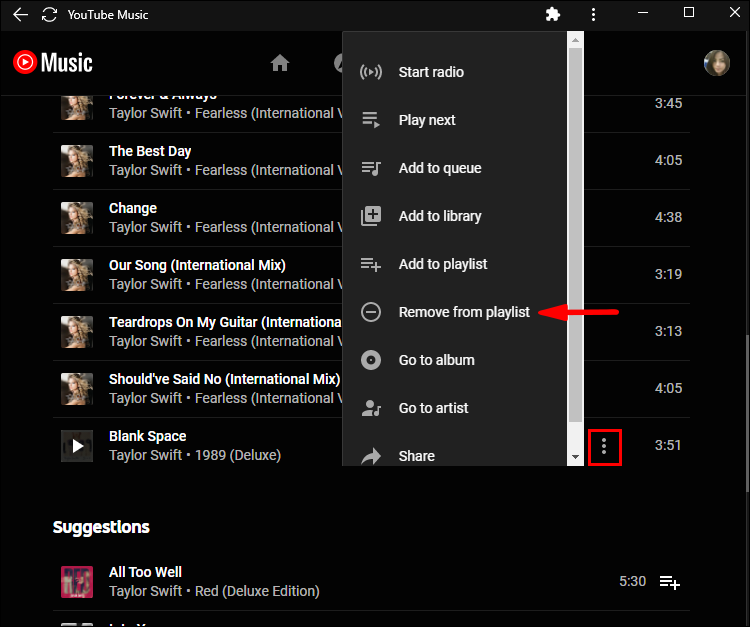Click the Go to album disc icon

point(371,360)
